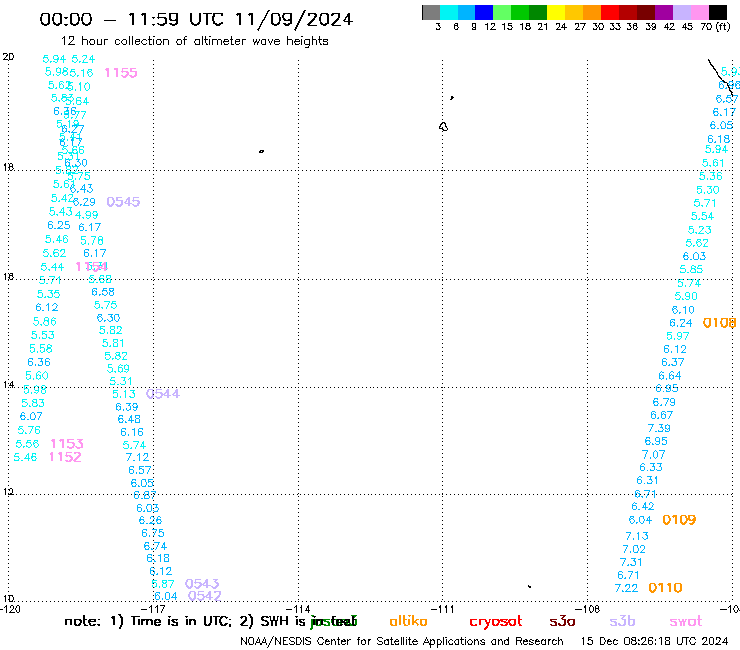Viewport: 740px width, 650px height.
Task: Click the 6.24 value beside 0108
Action: 681,323
